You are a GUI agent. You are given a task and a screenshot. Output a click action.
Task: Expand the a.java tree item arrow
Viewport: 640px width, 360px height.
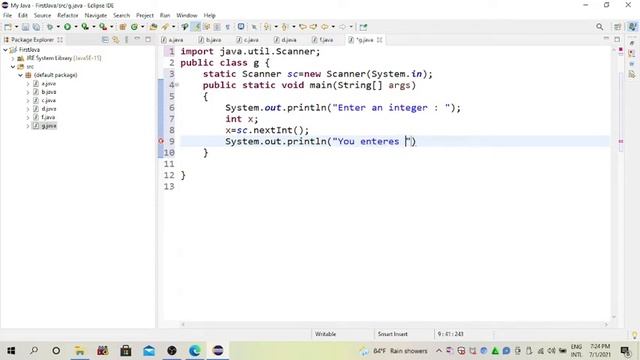(x=28, y=84)
